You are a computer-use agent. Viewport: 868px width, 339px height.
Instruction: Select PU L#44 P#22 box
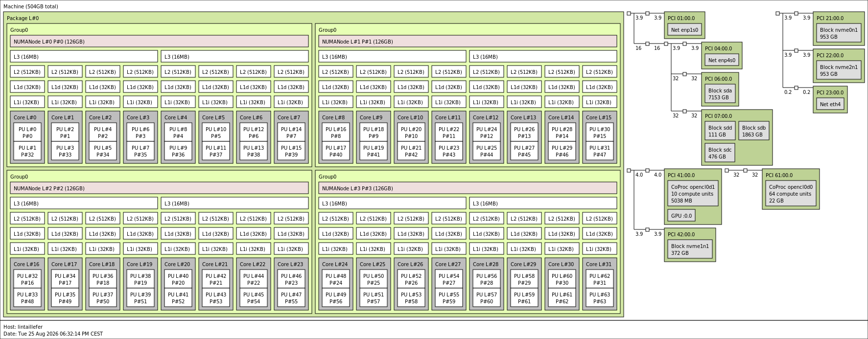[x=254, y=279]
